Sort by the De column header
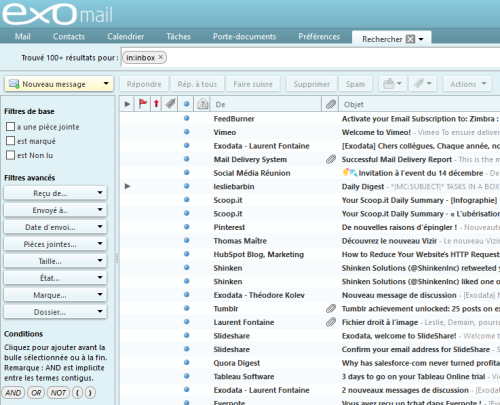The image size is (500, 405). coord(266,104)
